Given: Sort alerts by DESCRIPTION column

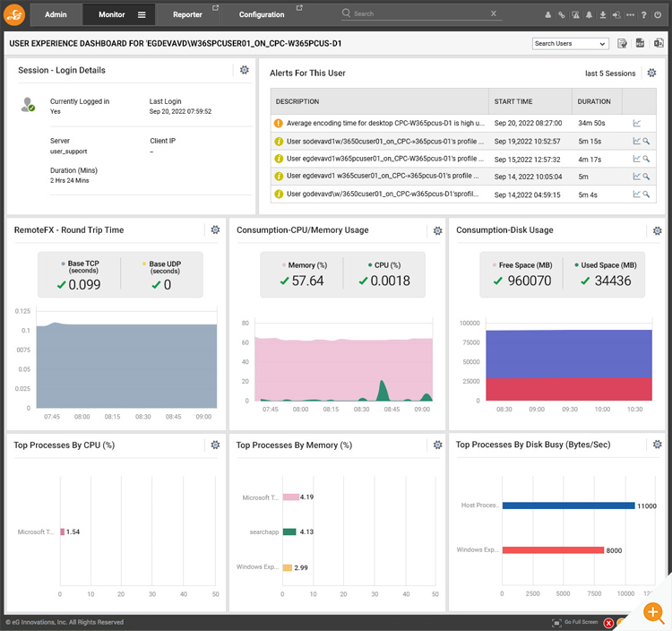Looking at the screenshot, I should (297, 101).
